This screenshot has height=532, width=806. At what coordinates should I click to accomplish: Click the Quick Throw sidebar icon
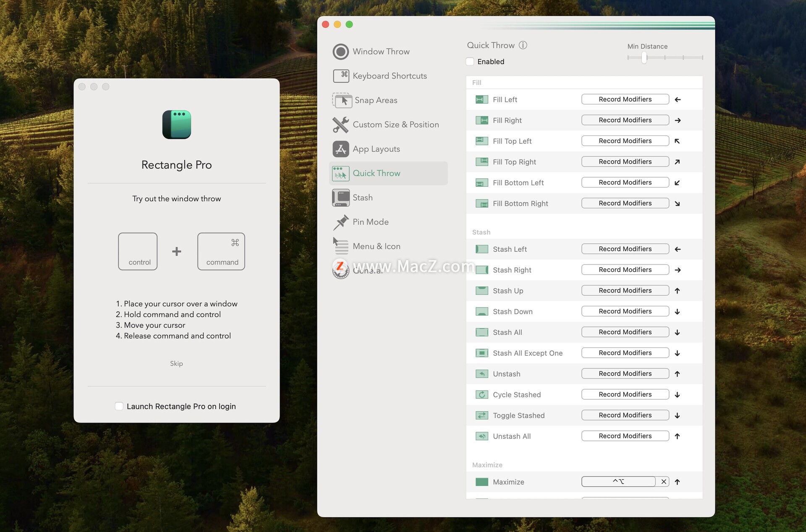340,173
